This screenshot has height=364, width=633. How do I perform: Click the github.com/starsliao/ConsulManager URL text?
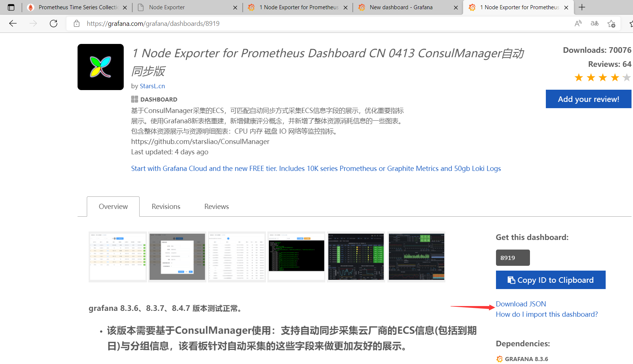[200, 142]
